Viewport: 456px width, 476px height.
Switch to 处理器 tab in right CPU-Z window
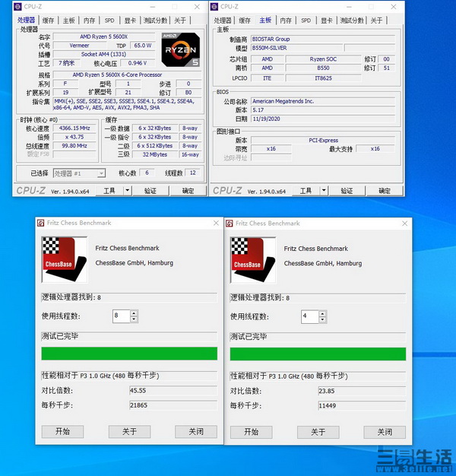[223, 21]
